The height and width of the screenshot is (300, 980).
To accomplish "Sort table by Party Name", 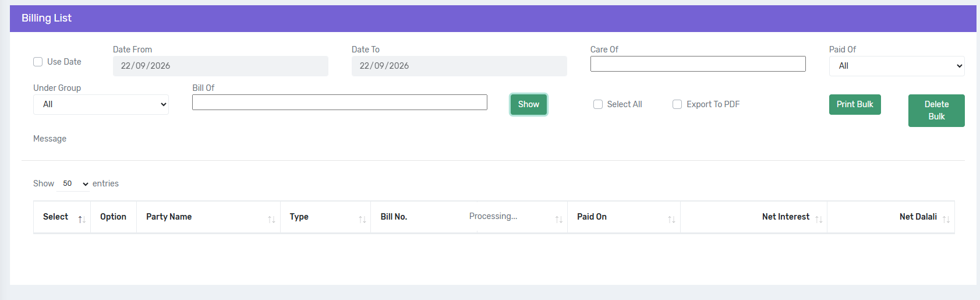I will click(x=208, y=217).
